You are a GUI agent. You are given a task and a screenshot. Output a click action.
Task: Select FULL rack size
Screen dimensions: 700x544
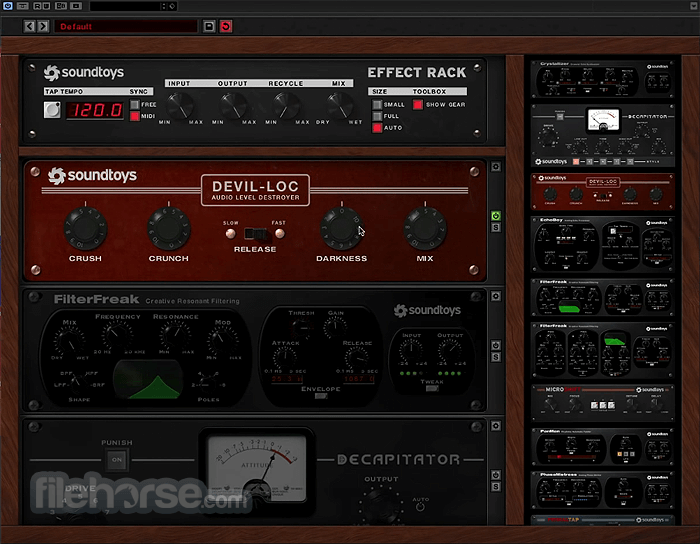(377, 116)
